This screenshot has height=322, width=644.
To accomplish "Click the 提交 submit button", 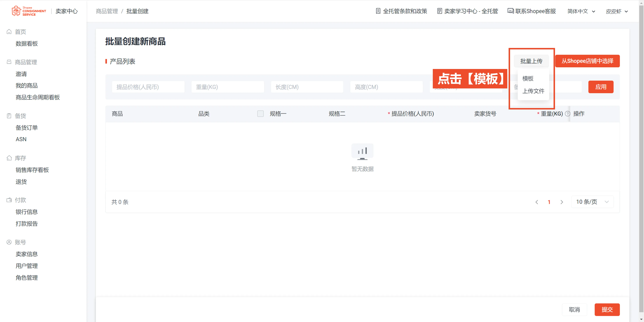I will (607, 310).
